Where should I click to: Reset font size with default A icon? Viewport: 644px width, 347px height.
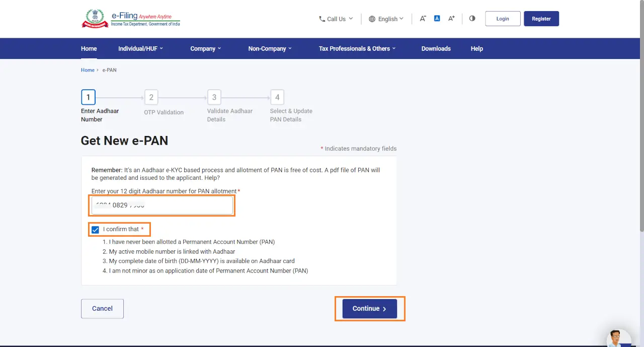click(x=437, y=19)
